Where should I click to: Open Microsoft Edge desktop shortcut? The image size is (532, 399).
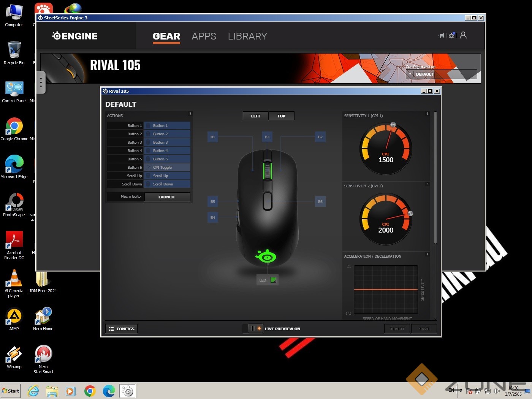point(14,167)
